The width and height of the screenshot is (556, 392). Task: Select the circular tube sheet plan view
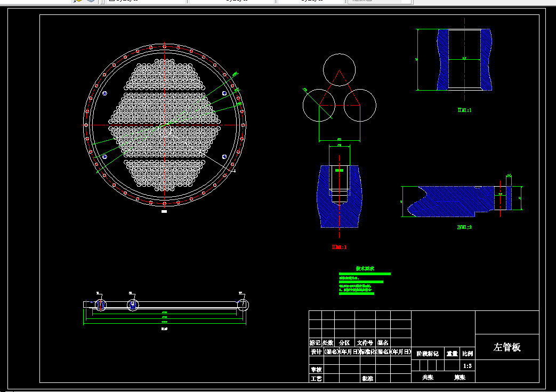tap(165, 125)
